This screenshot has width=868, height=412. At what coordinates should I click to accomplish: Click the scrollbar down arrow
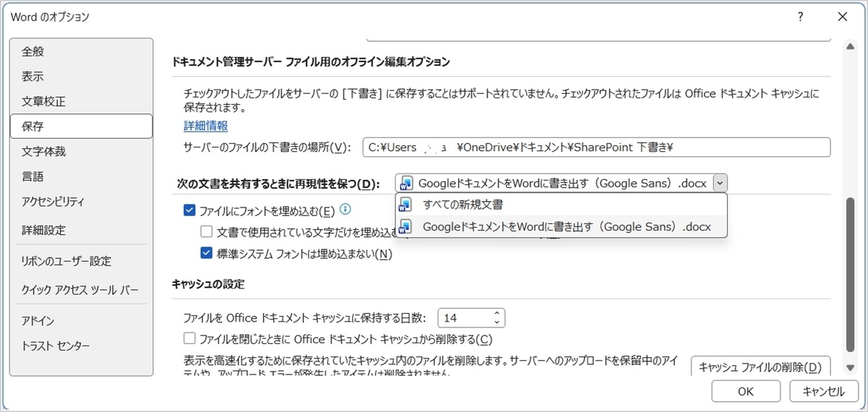tap(850, 368)
